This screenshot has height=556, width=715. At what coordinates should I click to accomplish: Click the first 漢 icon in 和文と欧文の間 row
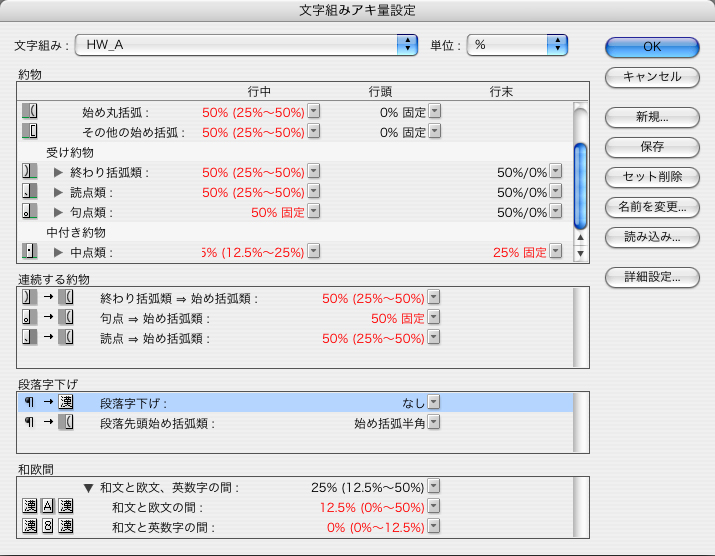30,506
